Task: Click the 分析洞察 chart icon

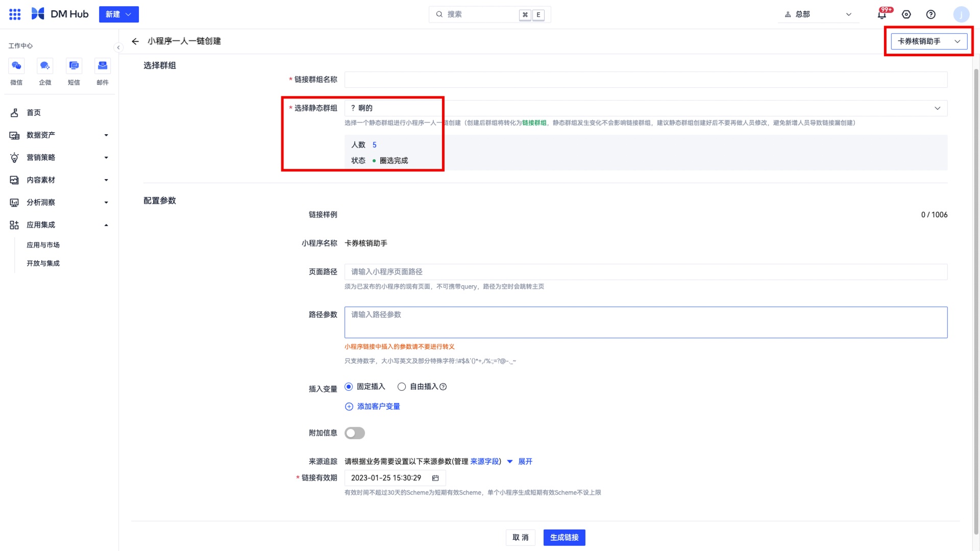Action: point(14,203)
